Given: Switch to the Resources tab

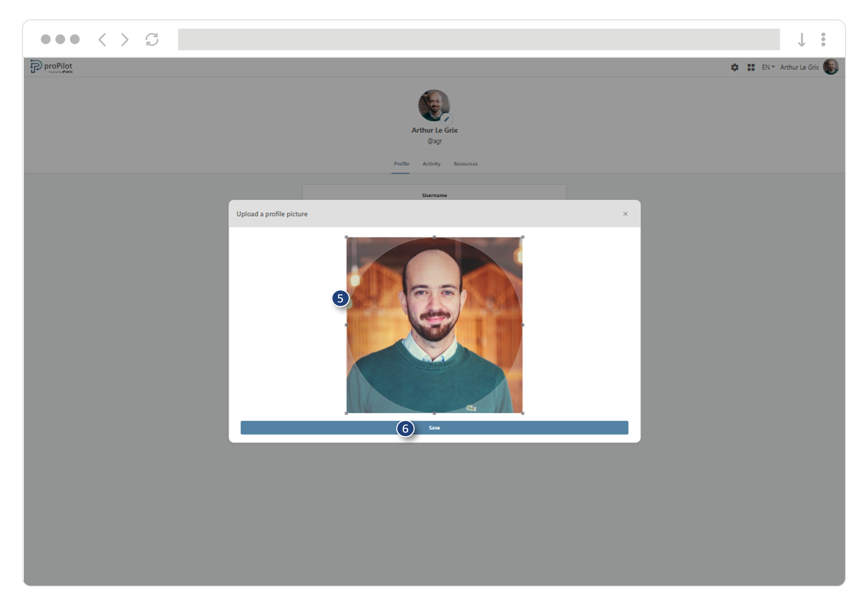Looking at the screenshot, I should click(465, 163).
